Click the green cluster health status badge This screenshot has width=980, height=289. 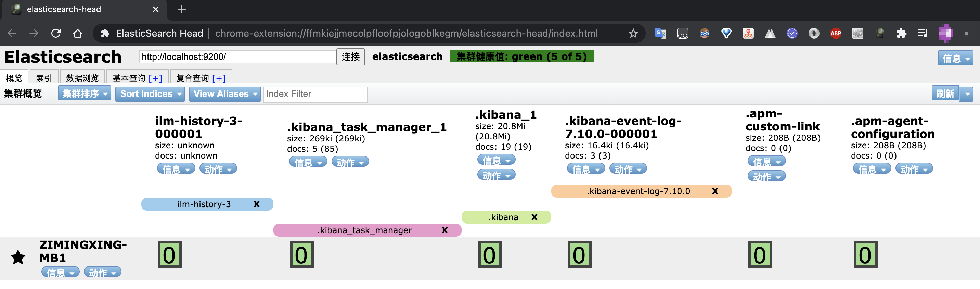pyautogui.click(x=522, y=56)
